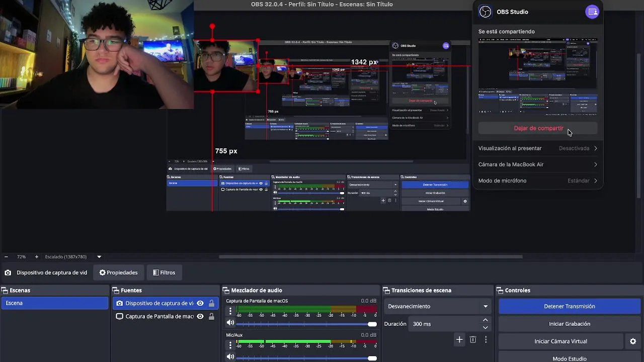Click the purple screen-share icon in popup
The image size is (644, 362).
coord(592,12)
